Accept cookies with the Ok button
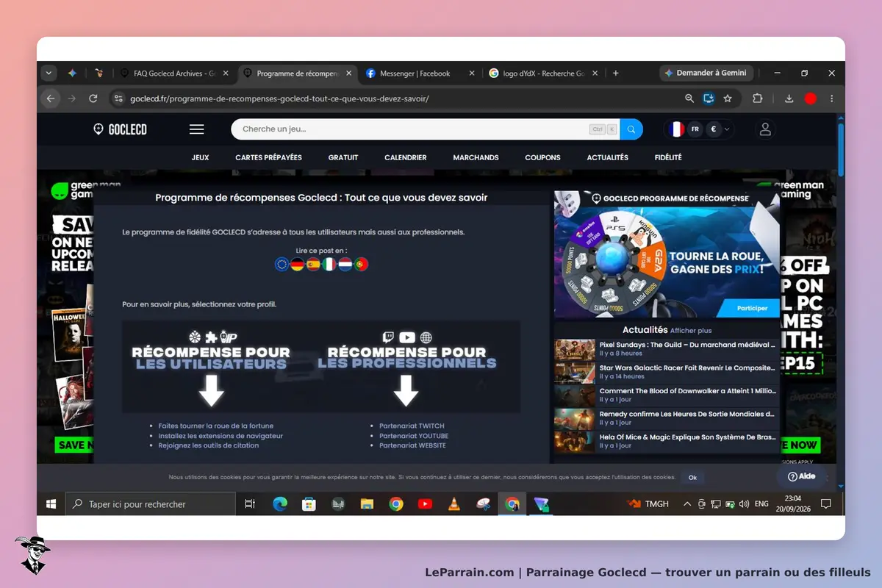The width and height of the screenshot is (882, 588). (x=692, y=478)
